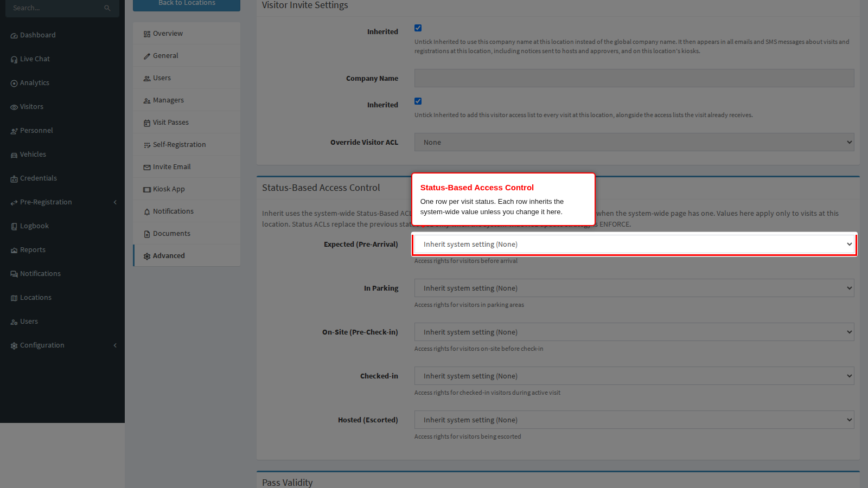This screenshot has height=488, width=868.
Task: Open Notifications in main sidebar
Action: point(62,274)
